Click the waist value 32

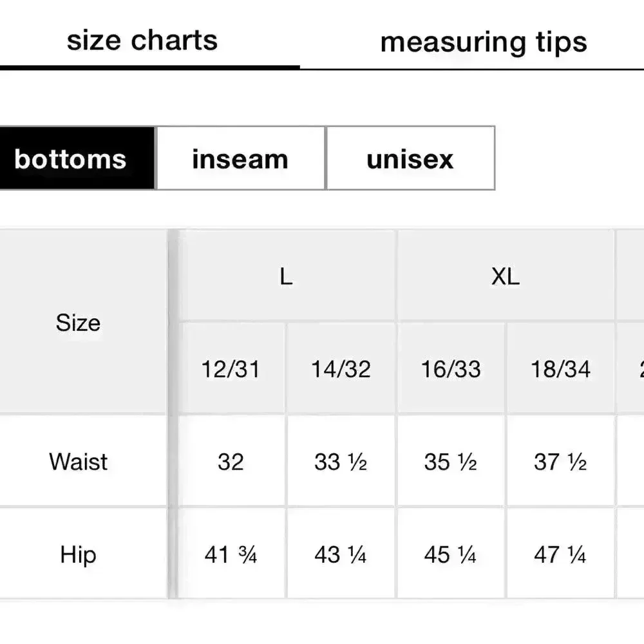point(231,462)
